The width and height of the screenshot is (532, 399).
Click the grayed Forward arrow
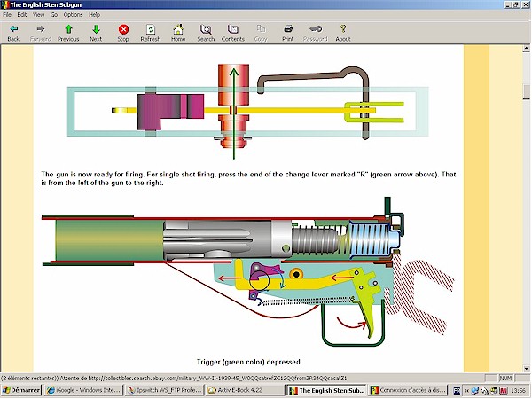(41, 33)
